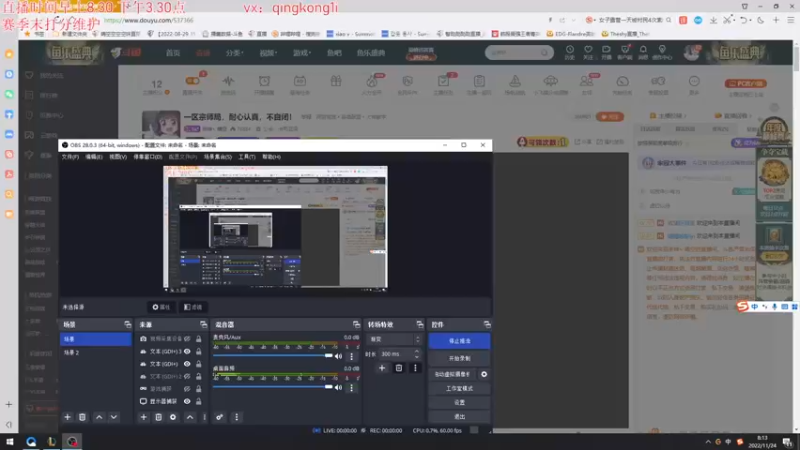
Task: Open 设置 from the controls panel
Action: point(459,403)
